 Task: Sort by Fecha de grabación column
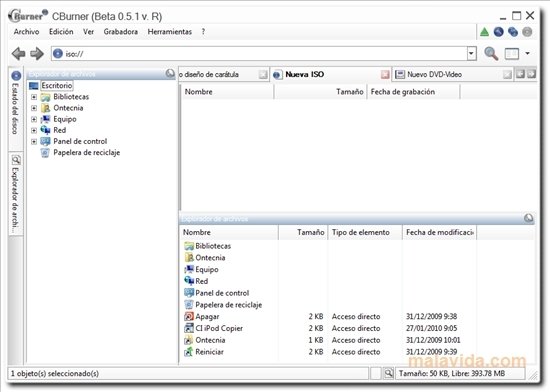click(414, 92)
